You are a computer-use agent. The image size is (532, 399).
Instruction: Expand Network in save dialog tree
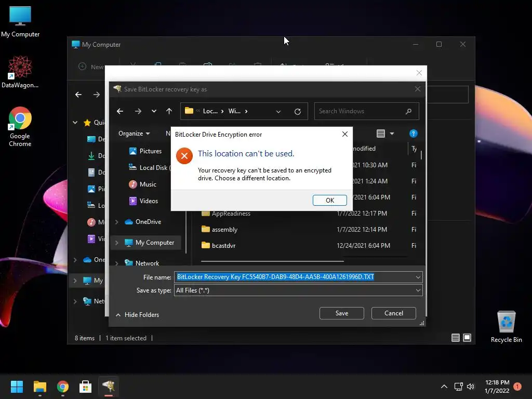pyautogui.click(x=117, y=263)
